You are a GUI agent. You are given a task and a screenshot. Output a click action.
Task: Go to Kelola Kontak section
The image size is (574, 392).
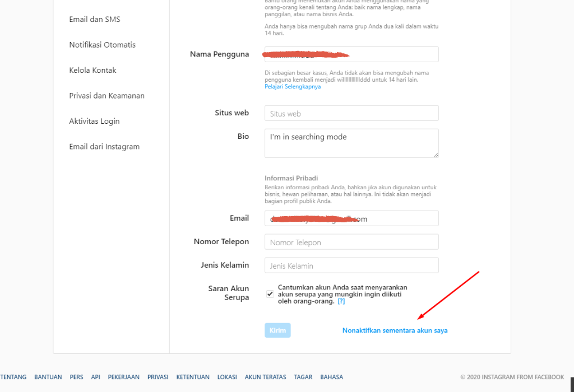(93, 71)
